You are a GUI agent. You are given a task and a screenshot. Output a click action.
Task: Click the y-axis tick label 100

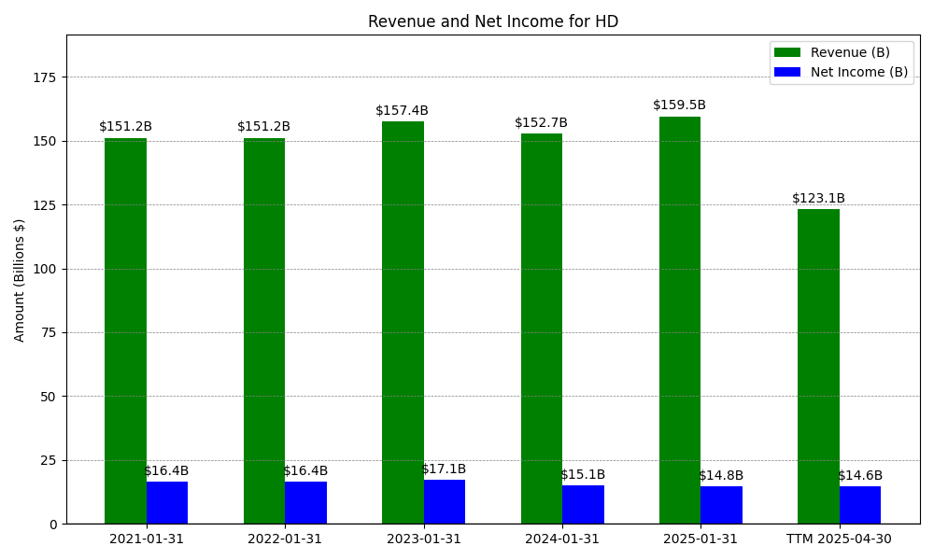[46, 269]
